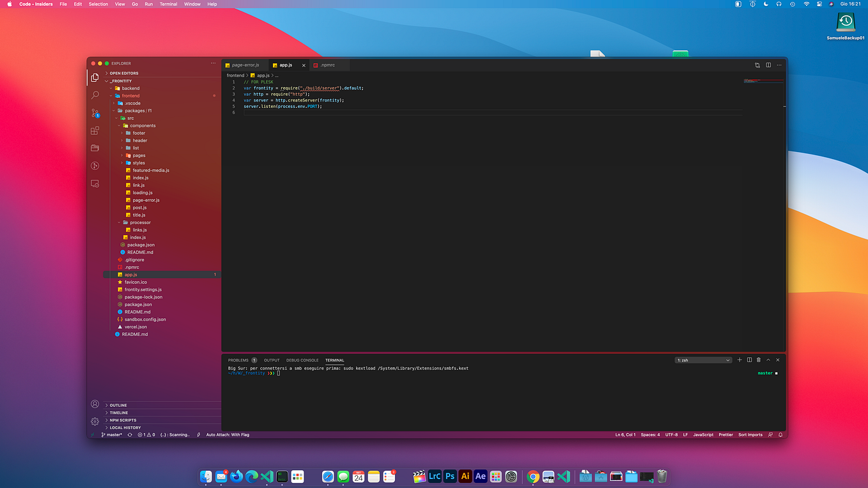868x488 pixels.
Task: Open the Terminal menu in the menu bar
Action: (x=168, y=4)
